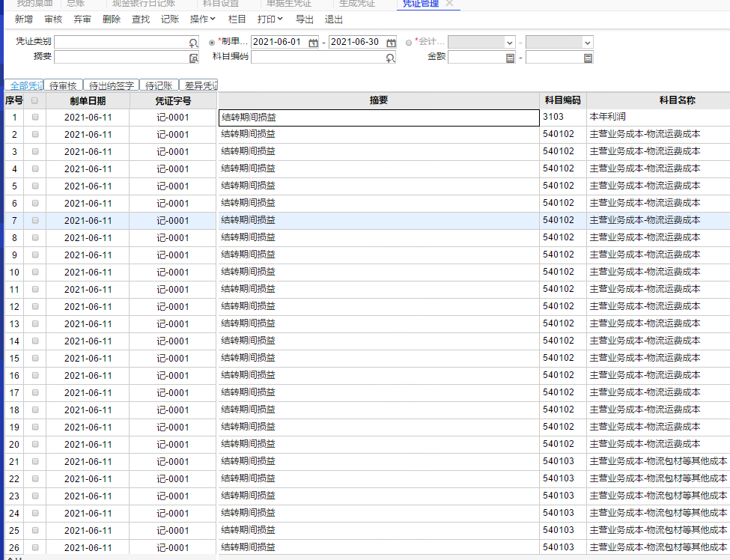
Task: Click the 制单日期 column header
Action: 88,100
